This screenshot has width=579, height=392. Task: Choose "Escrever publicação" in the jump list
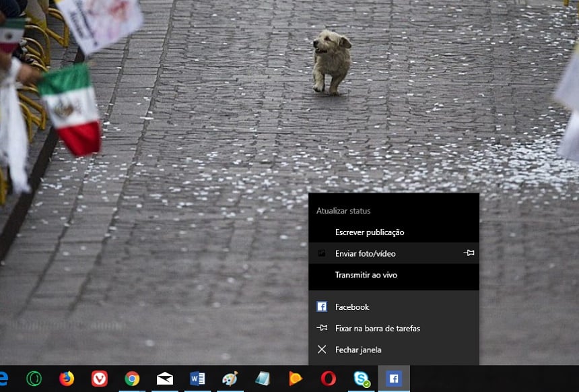coord(394,232)
